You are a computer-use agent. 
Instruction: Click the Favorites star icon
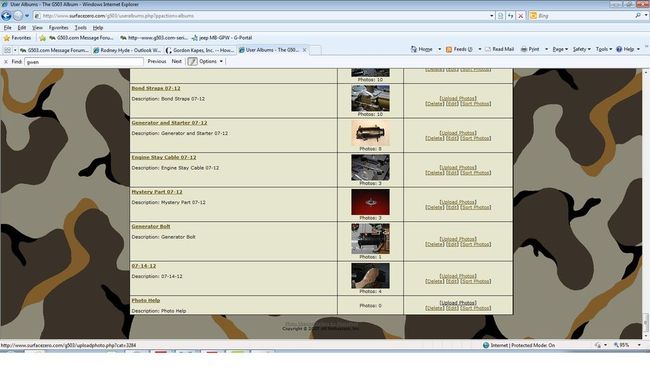(x=7, y=38)
